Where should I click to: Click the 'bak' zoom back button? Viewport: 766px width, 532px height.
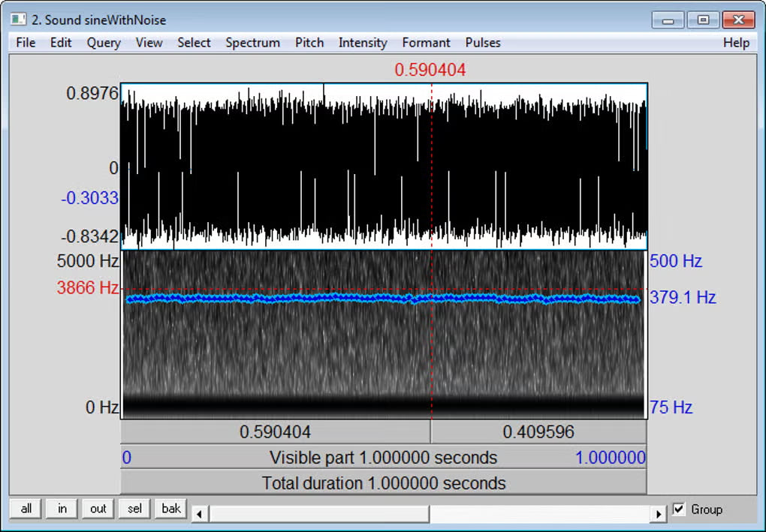coord(171,509)
